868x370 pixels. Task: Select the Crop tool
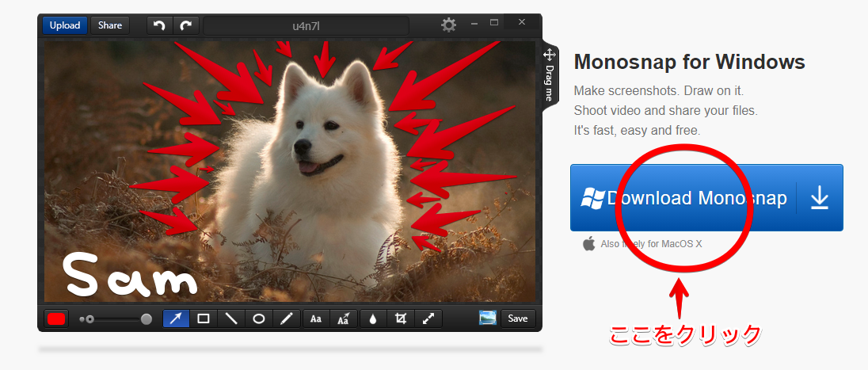click(401, 319)
